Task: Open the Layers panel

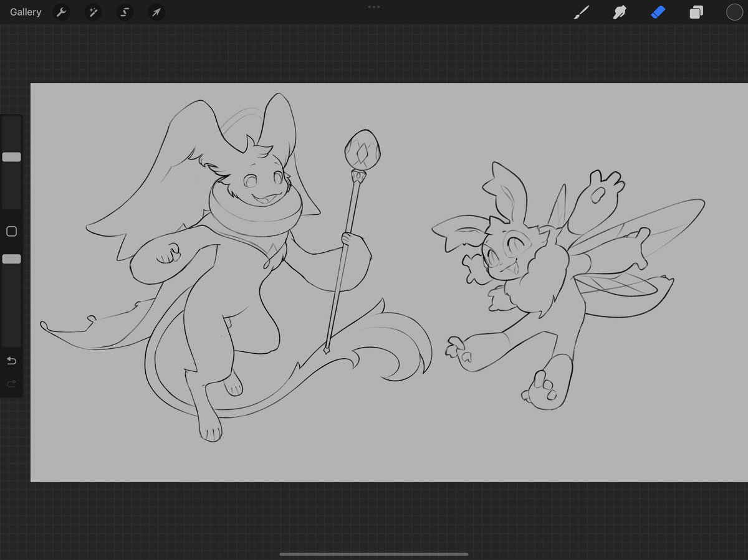Action: pyautogui.click(x=696, y=12)
